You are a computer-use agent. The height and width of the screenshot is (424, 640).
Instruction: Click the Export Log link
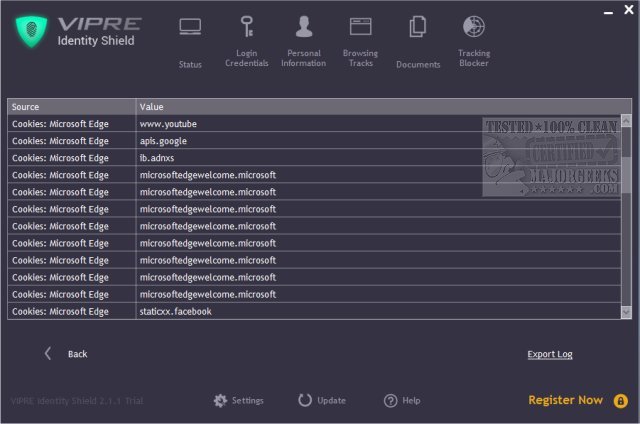pyautogui.click(x=550, y=354)
